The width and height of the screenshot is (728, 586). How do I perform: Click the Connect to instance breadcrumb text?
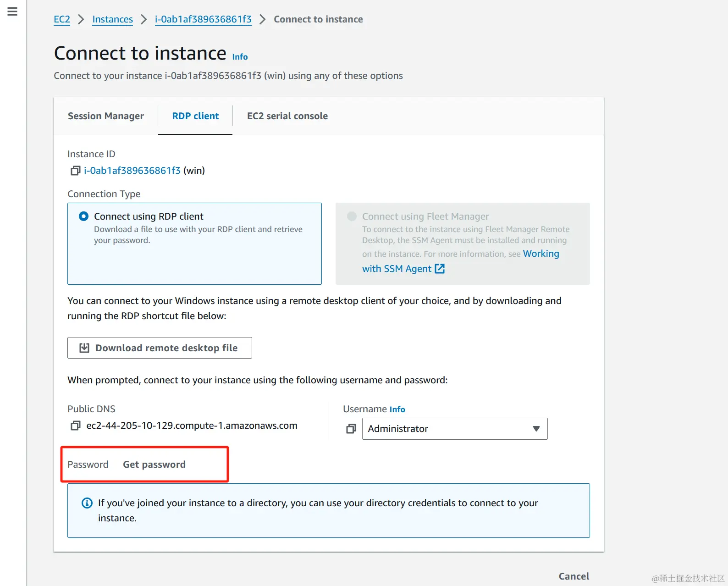(x=318, y=19)
